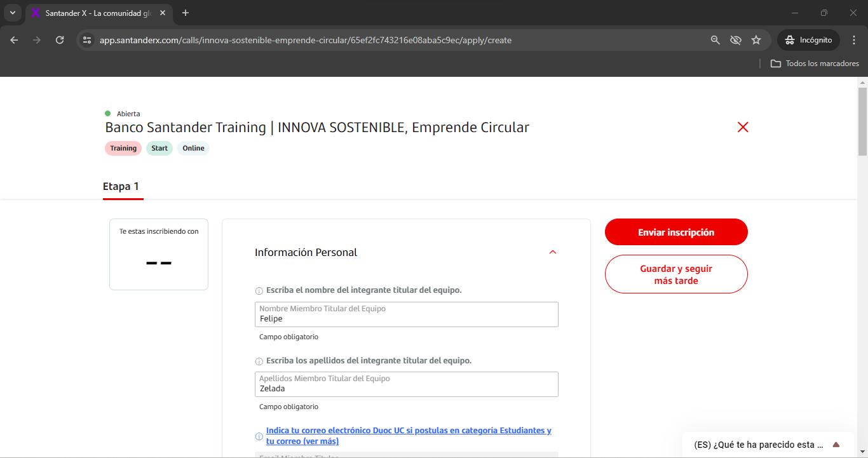Viewport: 868px width, 458px height.
Task: Click the Nombre Miembro Titular field
Action: point(407,314)
